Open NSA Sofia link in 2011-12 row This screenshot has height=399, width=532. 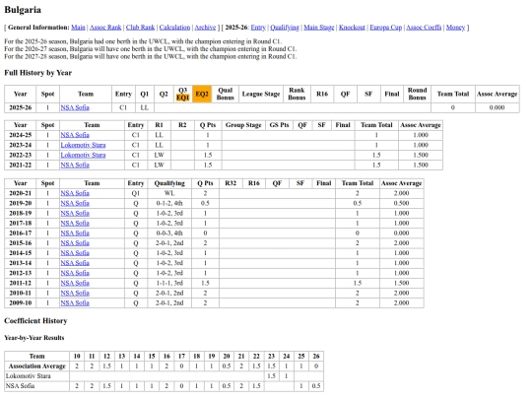75,283
